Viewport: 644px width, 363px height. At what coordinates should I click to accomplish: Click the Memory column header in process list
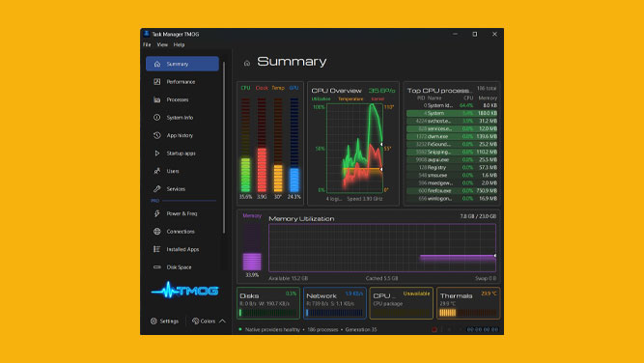tap(488, 98)
